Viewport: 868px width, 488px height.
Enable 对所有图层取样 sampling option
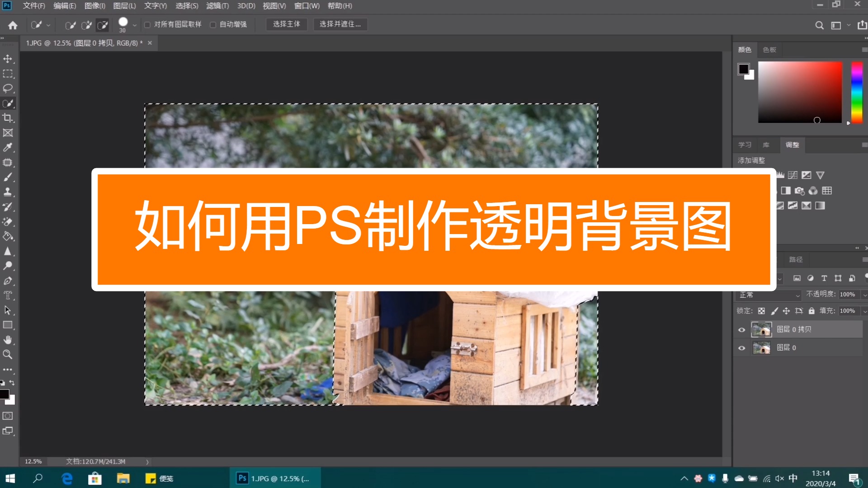[148, 24]
